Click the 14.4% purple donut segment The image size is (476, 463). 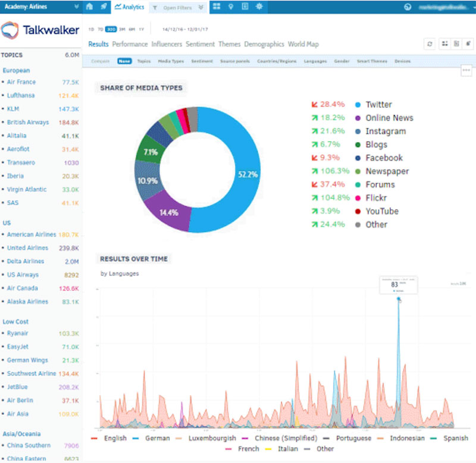169,212
